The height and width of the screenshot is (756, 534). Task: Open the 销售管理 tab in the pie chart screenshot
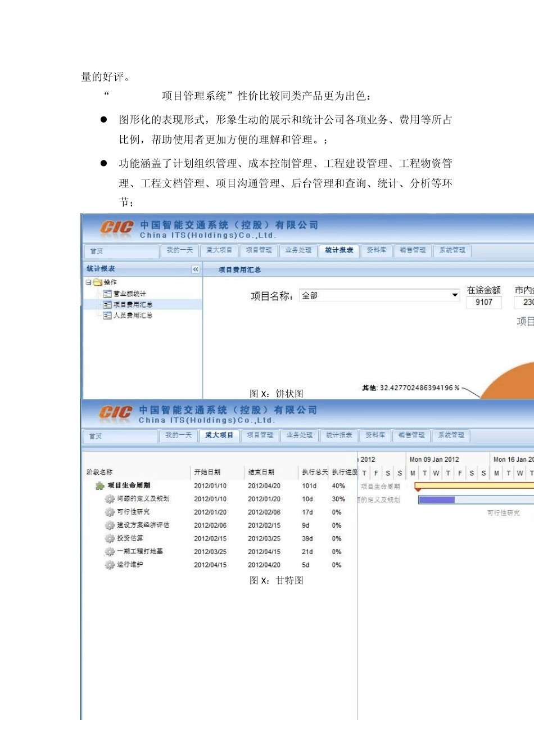[x=413, y=250]
